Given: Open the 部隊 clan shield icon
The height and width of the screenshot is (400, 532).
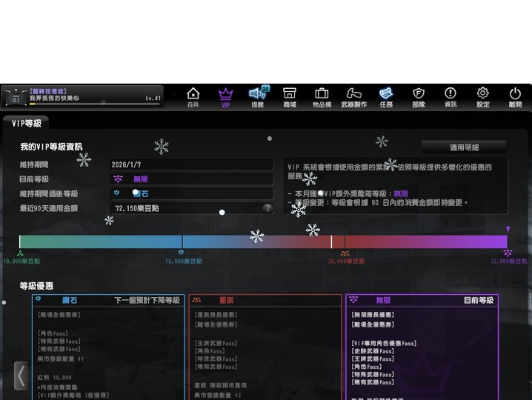Looking at the screenshot, I should coord(419,96).
